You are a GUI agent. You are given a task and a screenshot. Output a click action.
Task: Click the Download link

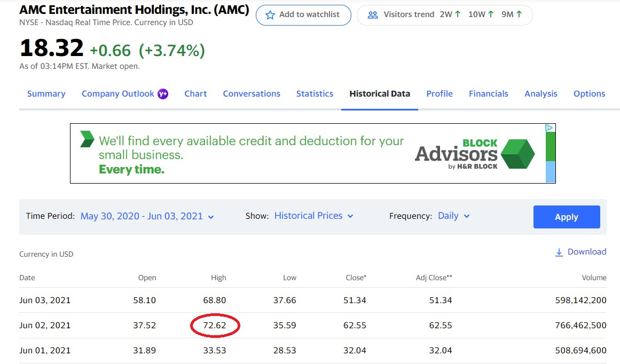point(580,252)
